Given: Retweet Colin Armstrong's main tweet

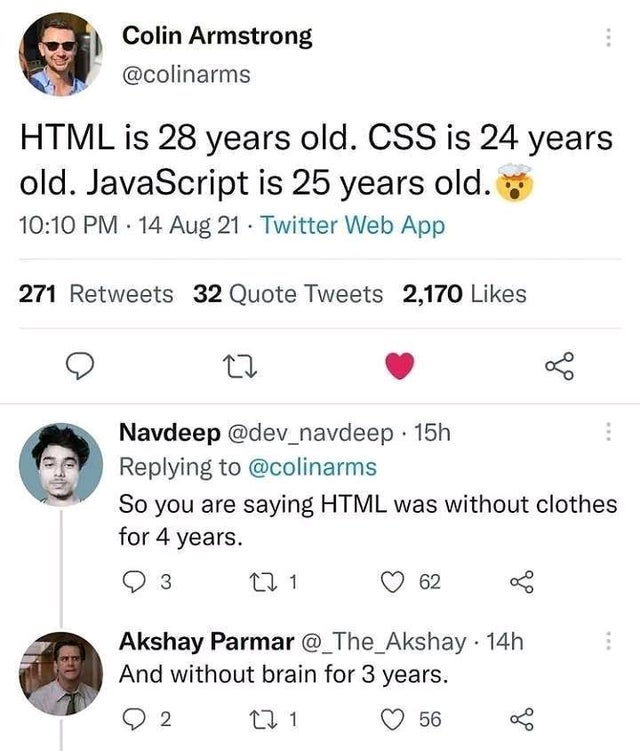Looking at the screenshot, I should 240,369.
